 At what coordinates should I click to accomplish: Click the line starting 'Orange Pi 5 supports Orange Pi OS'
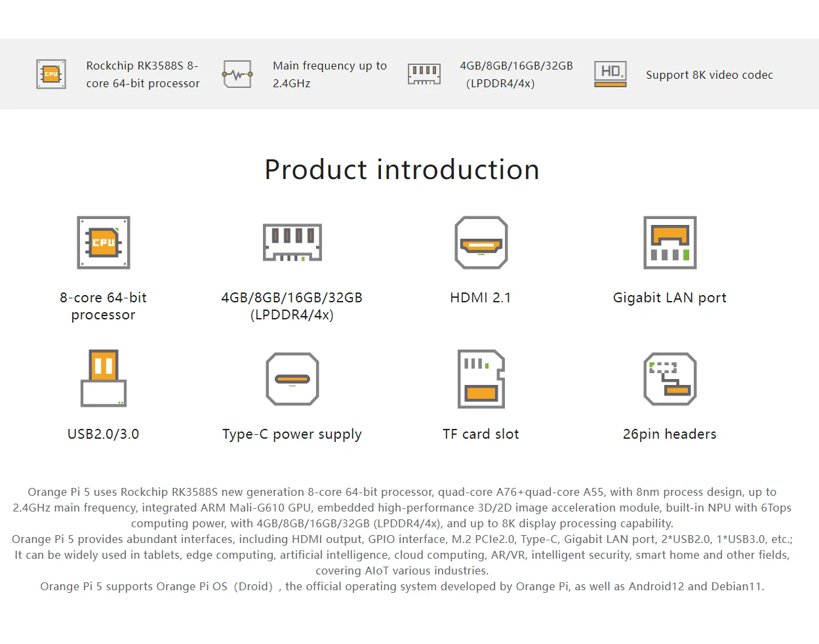click(x=402, y=586)
